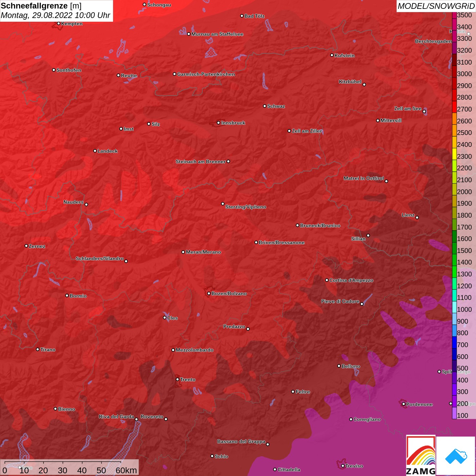Select the Bienno label
Viewport: 476px width, 476px height.
coord(67,409)
